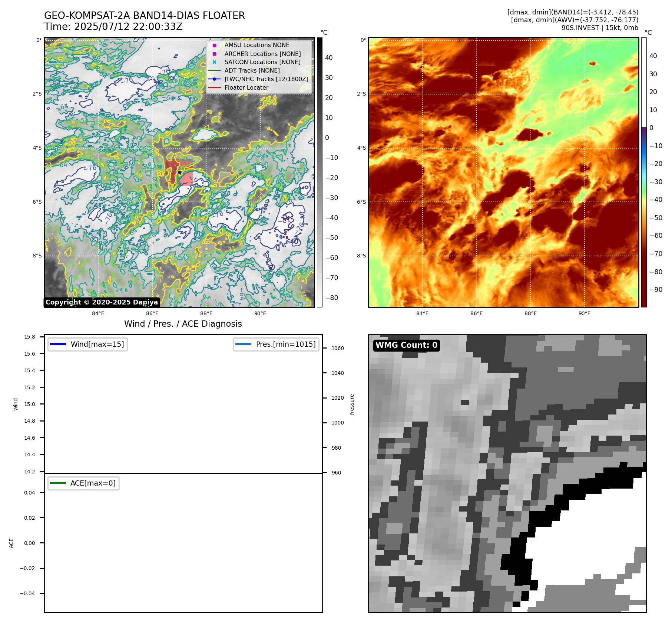Viewport: 672px width, 626px height.
Task: Click the Wind / Pres. / ACE Diagnosis title
Action: [183, 324]
